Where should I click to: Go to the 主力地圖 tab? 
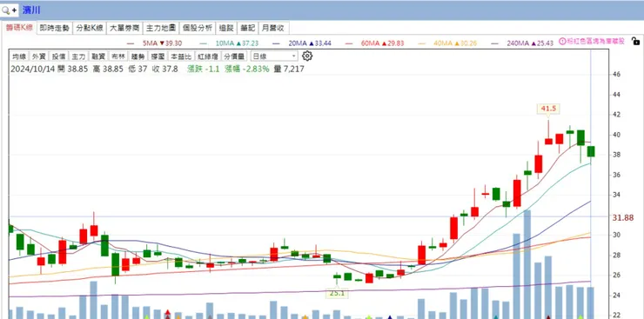161,28
